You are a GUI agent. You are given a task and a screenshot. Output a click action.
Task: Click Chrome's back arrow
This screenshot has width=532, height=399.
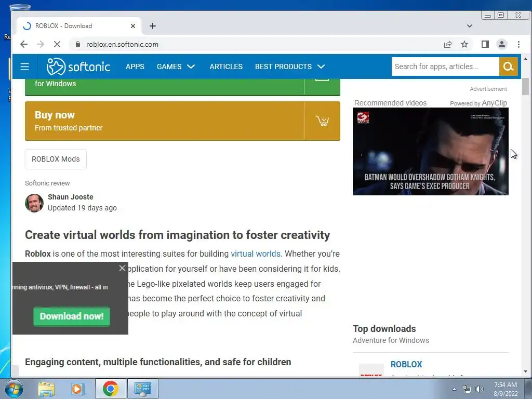24,44
